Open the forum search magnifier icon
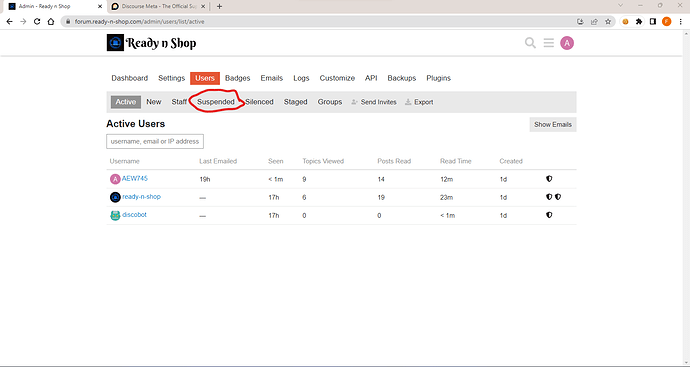 (530, 43)
